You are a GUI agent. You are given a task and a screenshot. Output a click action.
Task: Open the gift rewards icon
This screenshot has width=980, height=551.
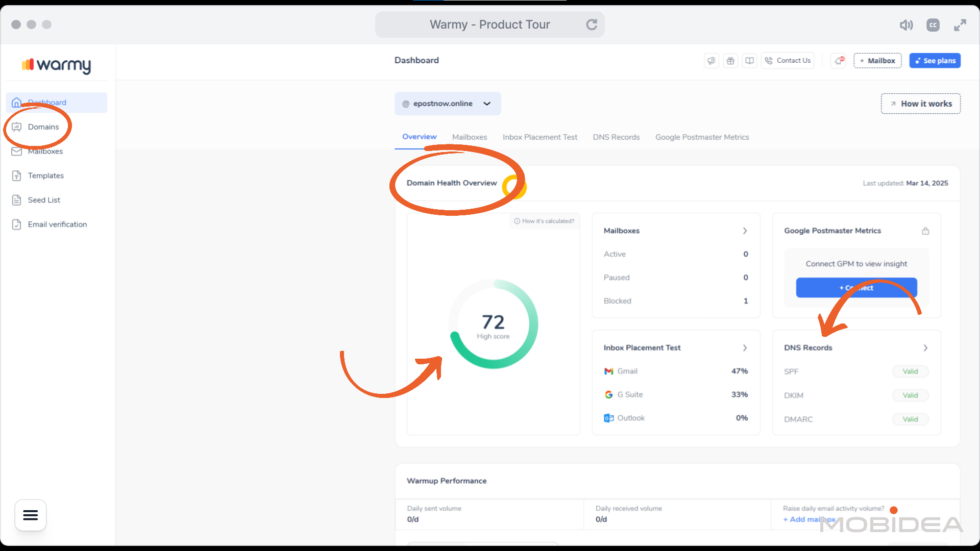pyautogui.click(x=730, y=61)
